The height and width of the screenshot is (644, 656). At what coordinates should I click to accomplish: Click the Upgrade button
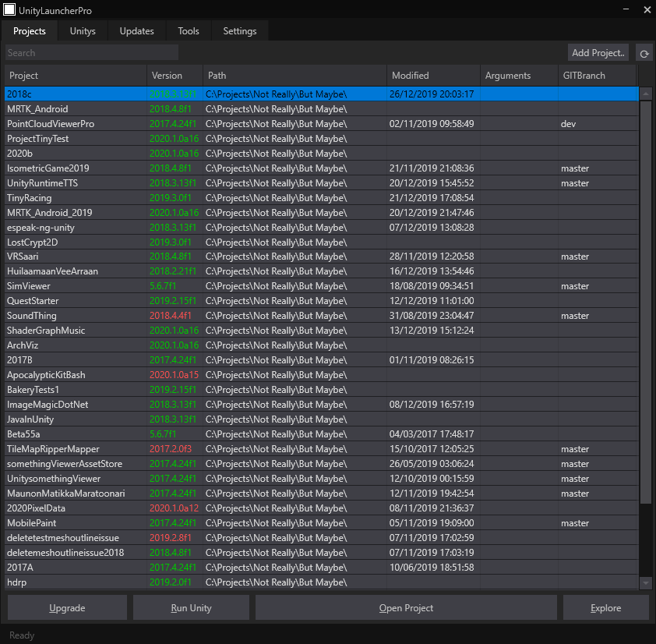tap(67, 608)
